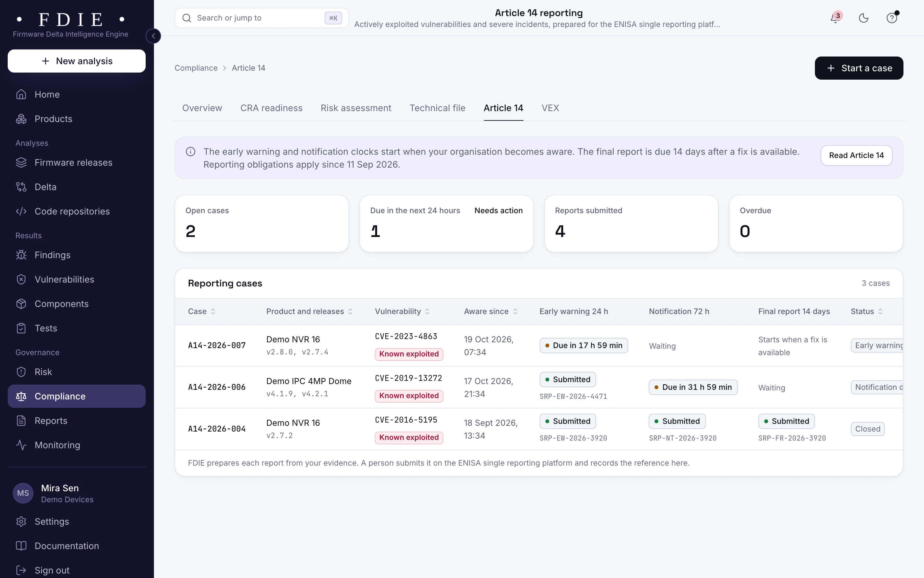
Task: Click reference SRP-EW-2026-4471
Action: (573, 397)
